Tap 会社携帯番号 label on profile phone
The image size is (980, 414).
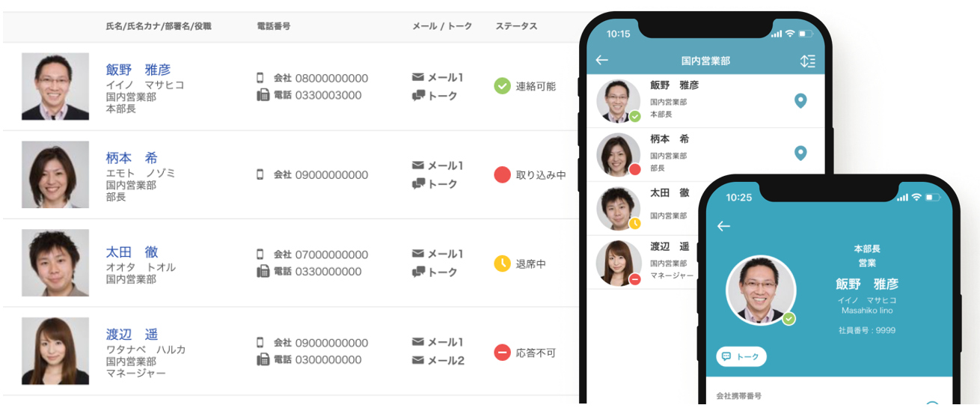pyautogui.click(x=738, y=395)
